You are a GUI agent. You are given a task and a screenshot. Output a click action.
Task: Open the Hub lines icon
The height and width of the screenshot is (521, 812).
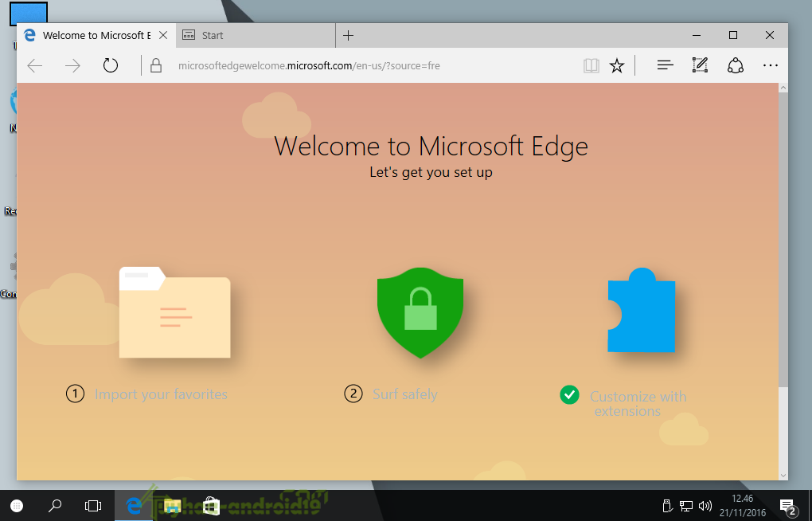point(665,65)
